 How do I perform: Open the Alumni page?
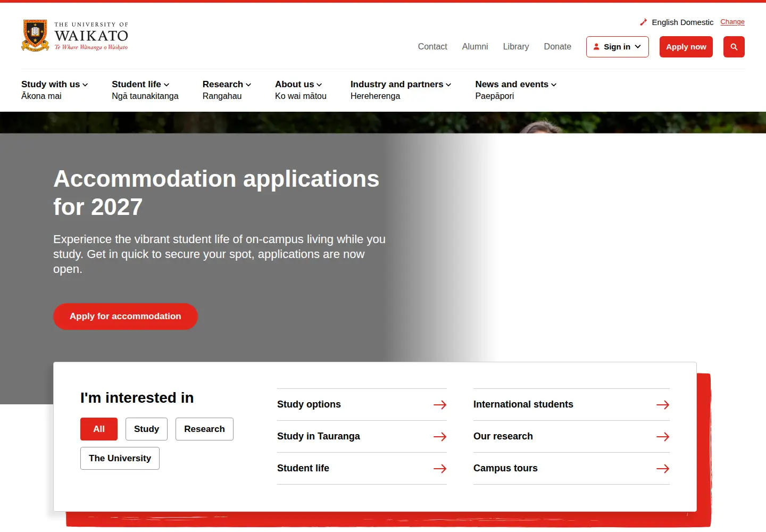[x=475, y=47]
